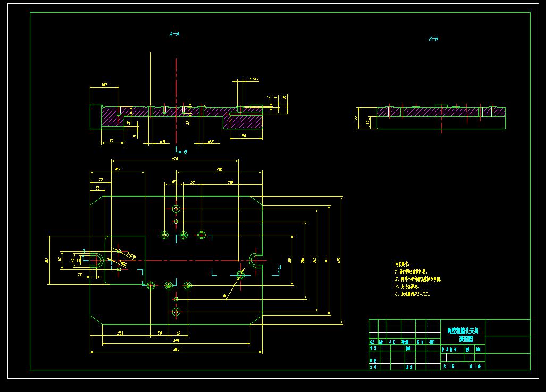
Task: Click the 100 dimension in section A-A
Action: point(104,84)
